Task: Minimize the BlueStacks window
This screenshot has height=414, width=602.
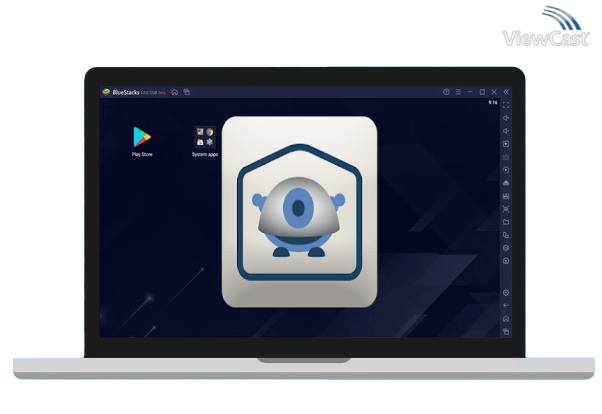Action: [470, 92]
